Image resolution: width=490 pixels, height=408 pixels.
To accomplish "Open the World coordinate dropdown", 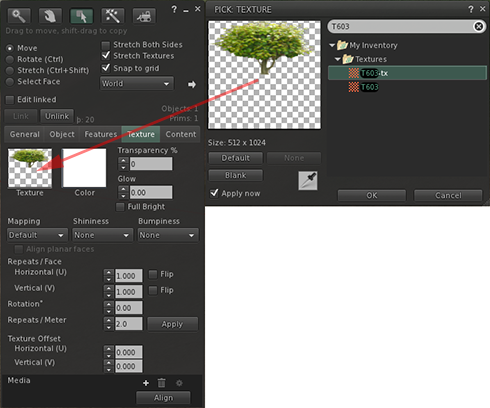I will pyautogui.click(x=137, y=84).
